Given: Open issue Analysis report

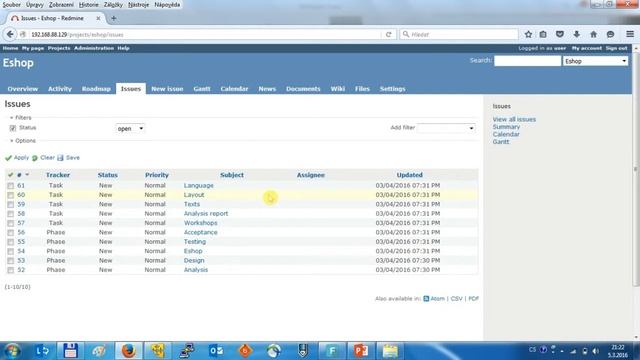Looking at the screenshot, I should click(x=206, y=214).
